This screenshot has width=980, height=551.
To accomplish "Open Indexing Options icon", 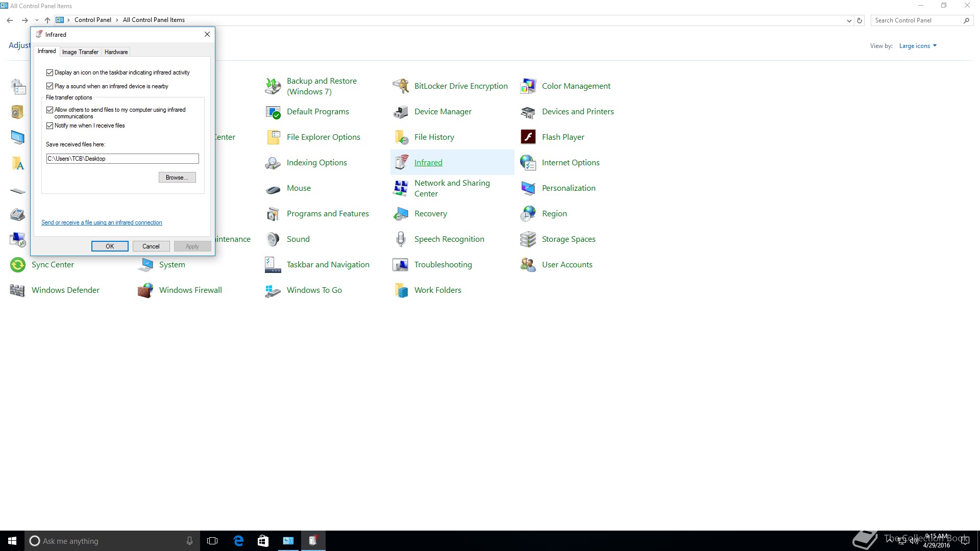I will [273, 163].
